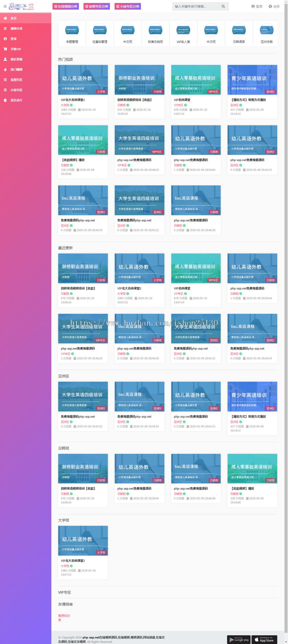Viewport: 288px width, 644px height.
Task: Click the shopping cart icon for 升级VIP
Action: [5, 49]
